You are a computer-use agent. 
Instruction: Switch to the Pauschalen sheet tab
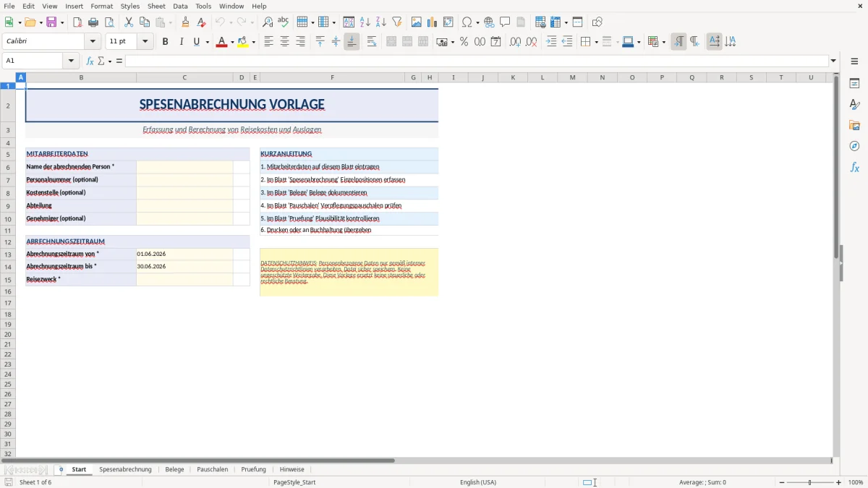click(x=213, y=469)
